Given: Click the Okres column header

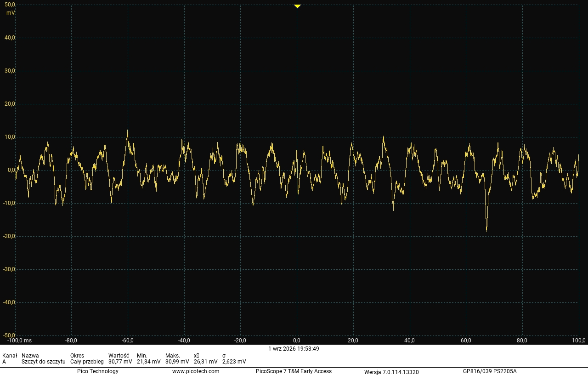Looking at the screenshot, I should click(x=77, y=356).
